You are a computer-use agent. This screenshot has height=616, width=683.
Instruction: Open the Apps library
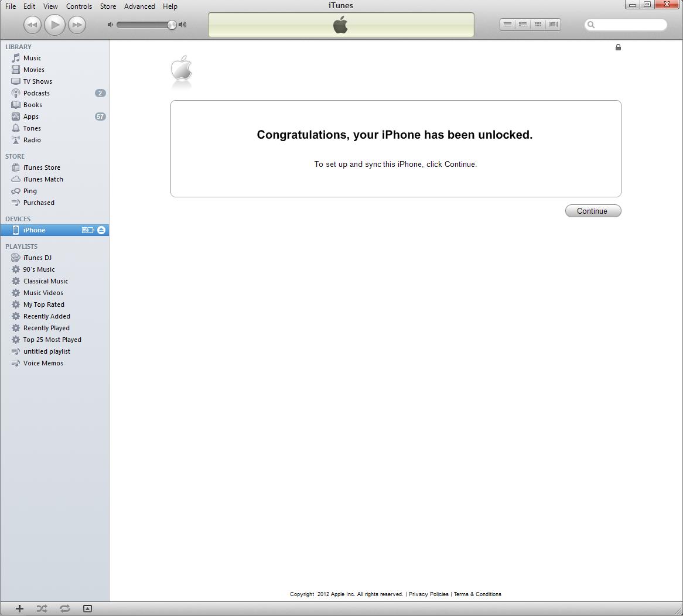pos(54,117)
